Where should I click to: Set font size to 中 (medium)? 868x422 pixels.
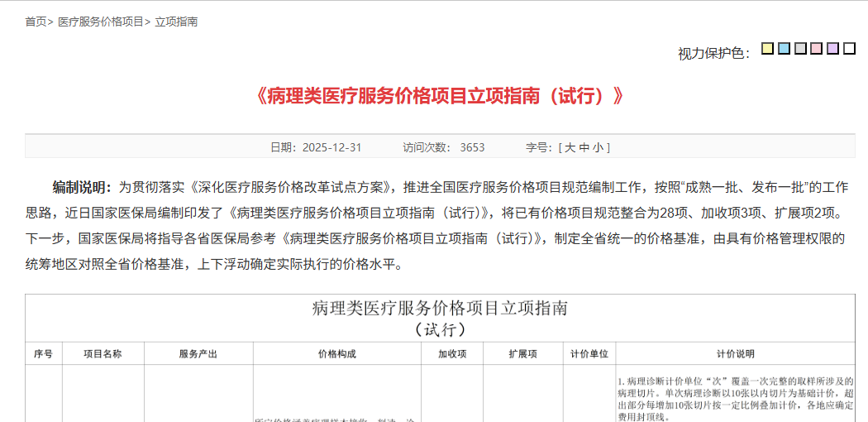tap(584, 147)
